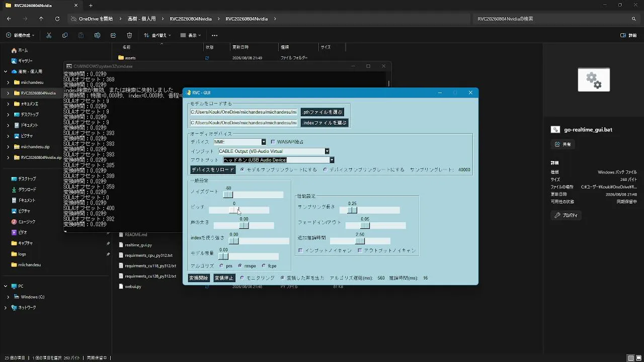The image size is (644, 362).
Task: Sort by the Date modified (更新日時) column header
Action: [240, 47]
